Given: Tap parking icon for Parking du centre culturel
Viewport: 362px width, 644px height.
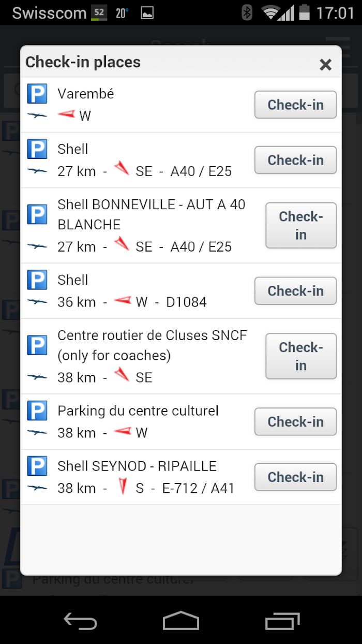Looking at the screenshot, I should click(37, 411).
